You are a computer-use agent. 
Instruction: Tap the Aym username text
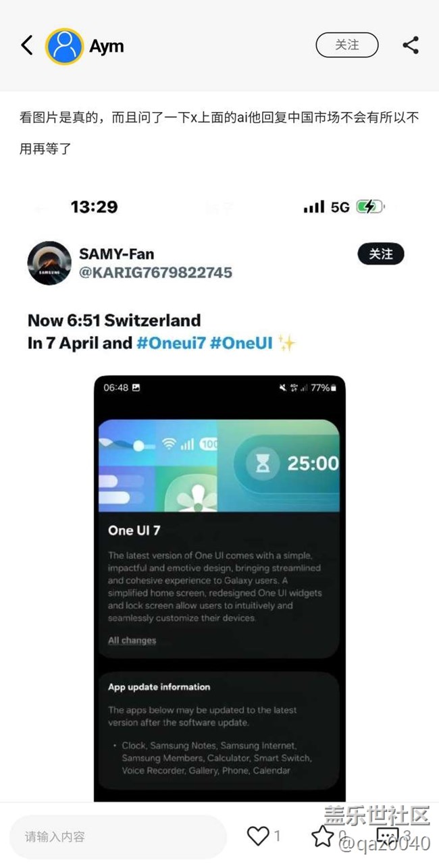(107, 47)
